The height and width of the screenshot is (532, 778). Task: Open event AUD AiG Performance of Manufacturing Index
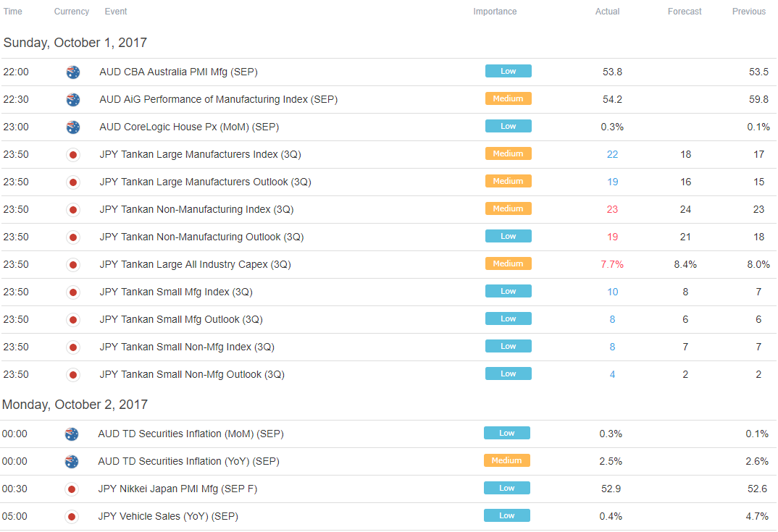[218, 100]
